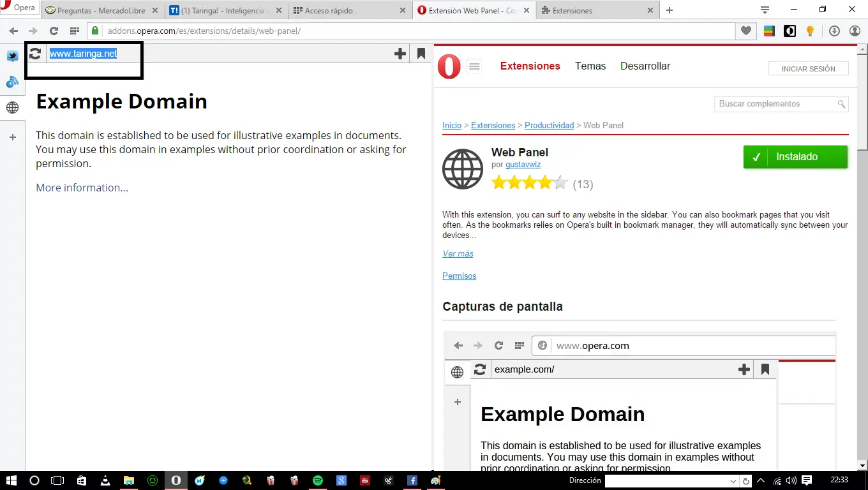
Task: Open the RSS feed sidebar panel
Action: tap(12, 82)
